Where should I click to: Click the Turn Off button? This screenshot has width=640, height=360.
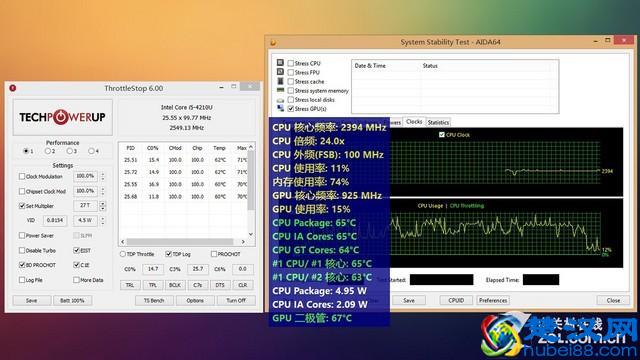click(236, 300)
